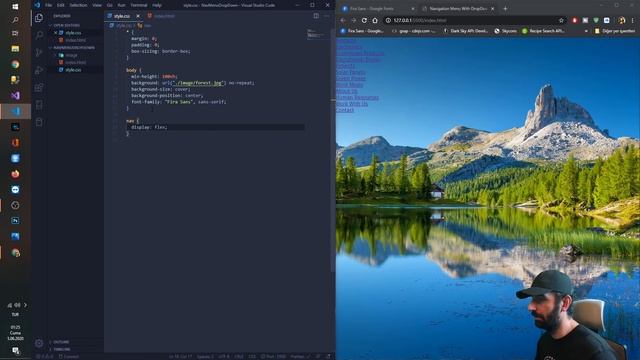This screenshot has width=640, height=360.
Task: Open Chrome three-dot menu
Action: (633, 20)
